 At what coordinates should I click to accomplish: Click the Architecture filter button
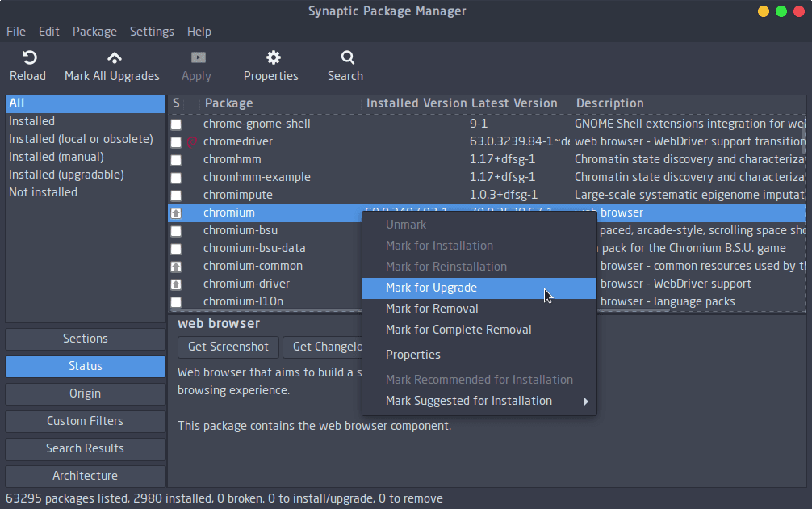click(x=86, y=477)
